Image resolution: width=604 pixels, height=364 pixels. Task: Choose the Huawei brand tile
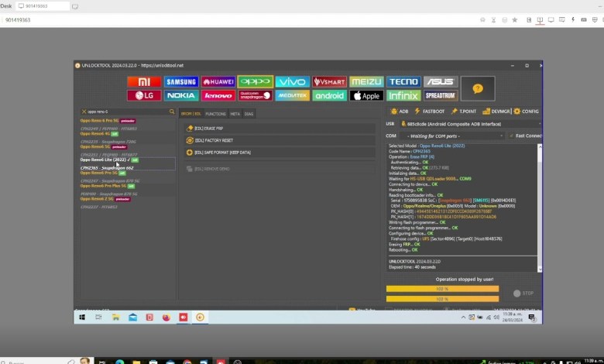pyautogui.click(x=218, y=82)
